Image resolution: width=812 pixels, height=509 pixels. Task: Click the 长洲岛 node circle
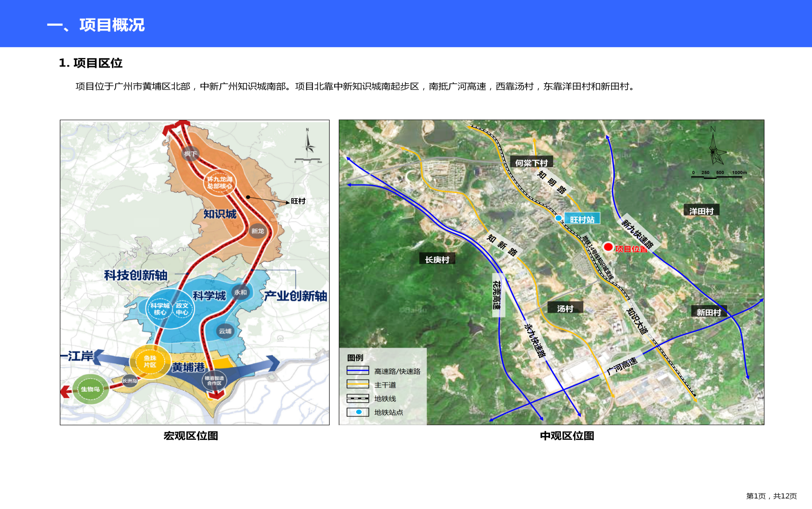130,381
